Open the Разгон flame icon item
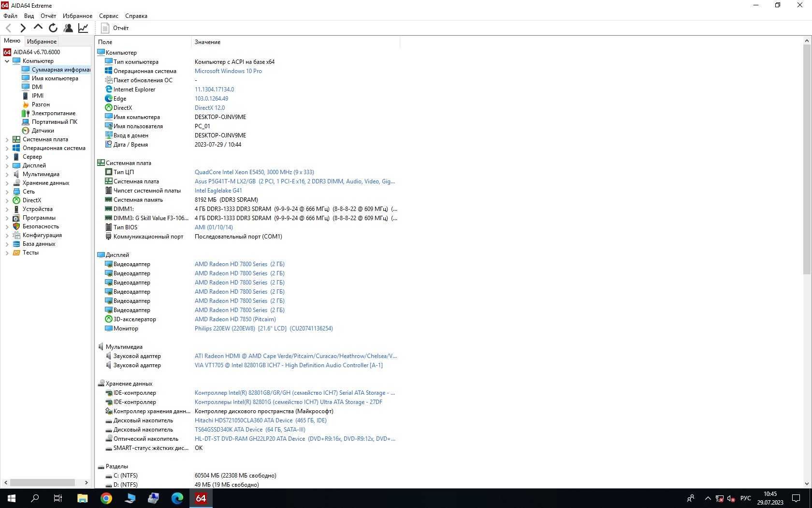Screen dimensions: 812x508 tap(26, 105)
